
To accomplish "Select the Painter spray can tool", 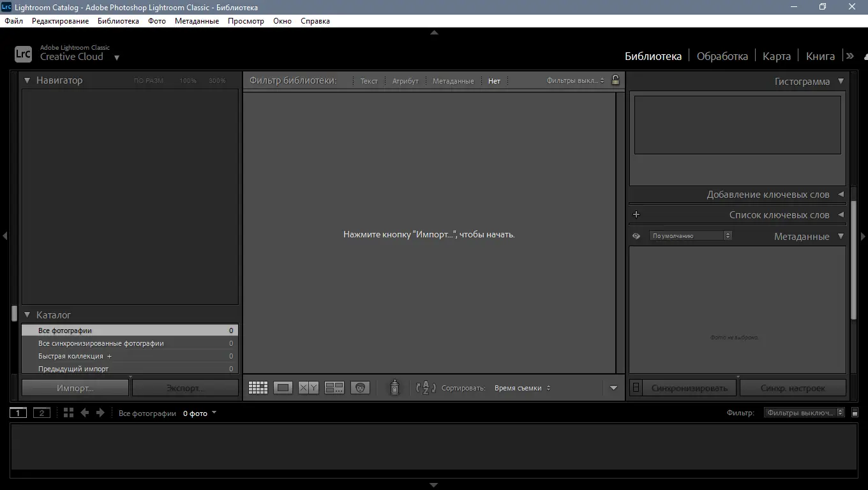I will coord(394,387).
